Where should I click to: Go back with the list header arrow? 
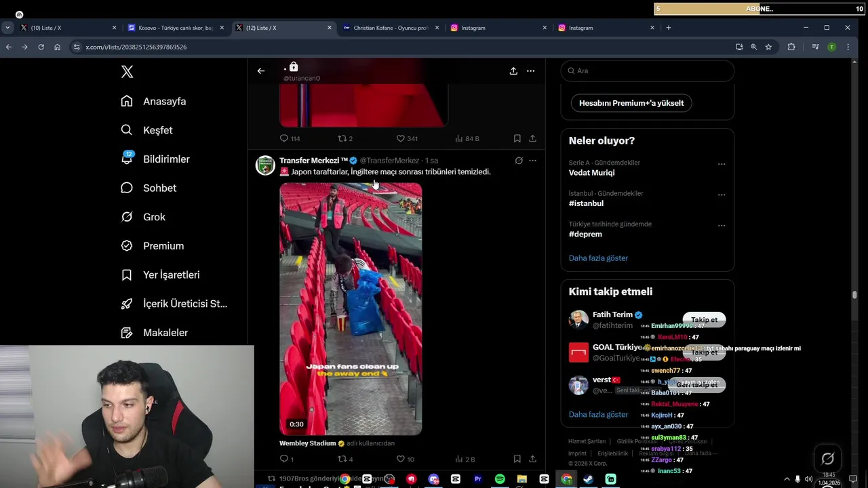click(261, 70)
